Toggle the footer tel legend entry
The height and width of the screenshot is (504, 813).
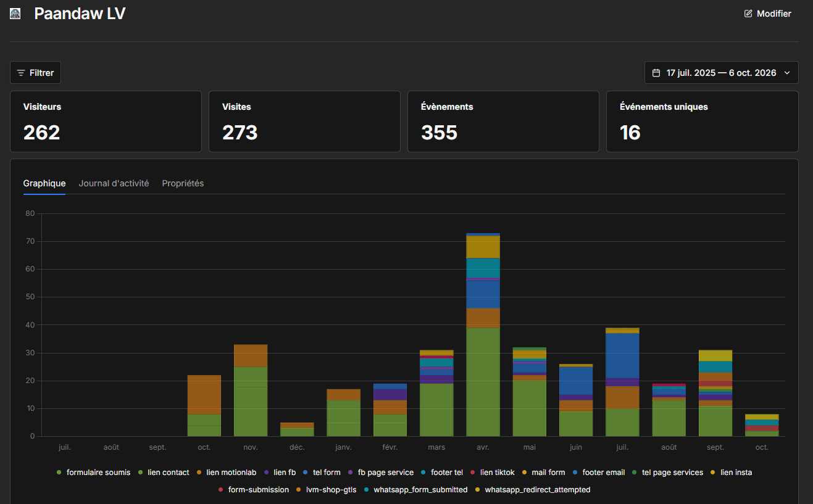441,473
